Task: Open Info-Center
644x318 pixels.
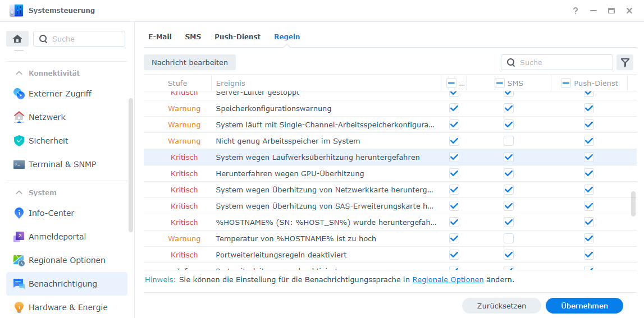Action: tap(51, 213)
